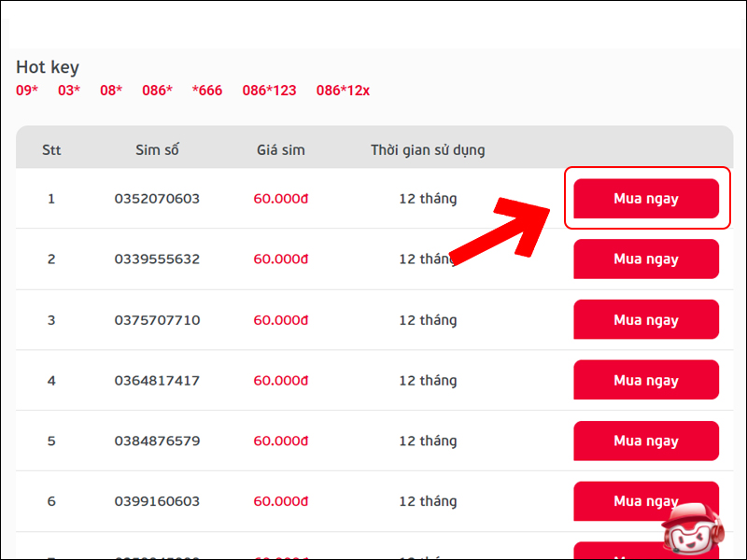Apply the 086* hot key filter
Viewport: 747px width, 560px height.
[157, 91]
